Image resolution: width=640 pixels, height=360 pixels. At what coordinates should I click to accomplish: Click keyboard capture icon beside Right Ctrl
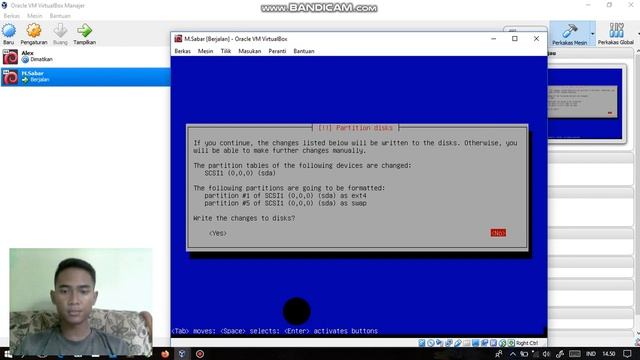pos(511,343)
